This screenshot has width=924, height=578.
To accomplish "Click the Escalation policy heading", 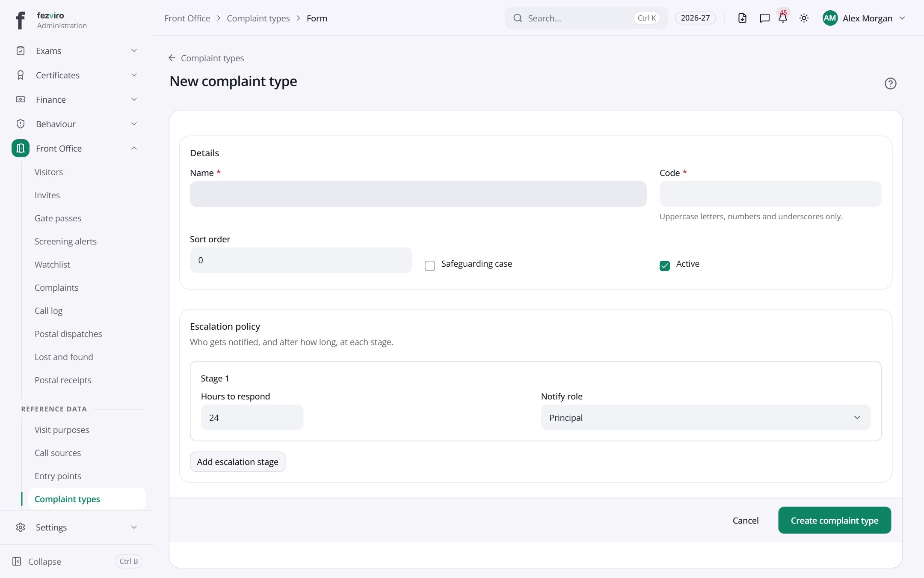I will pyautogui.click(x=225, y=327).
